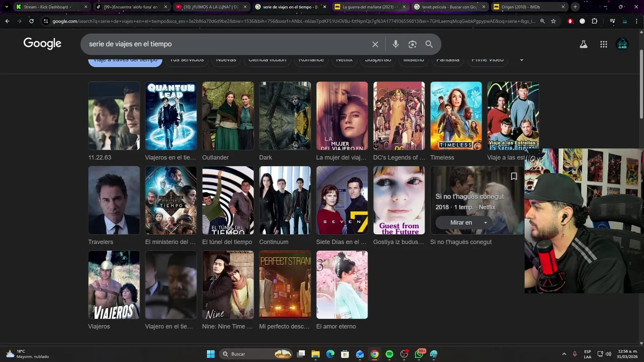Open the Outlander poster

228,116
